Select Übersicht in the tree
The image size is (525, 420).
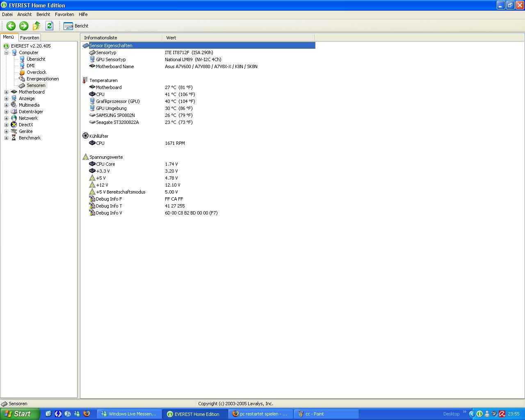pyautogui.click(x=36, y=59)
